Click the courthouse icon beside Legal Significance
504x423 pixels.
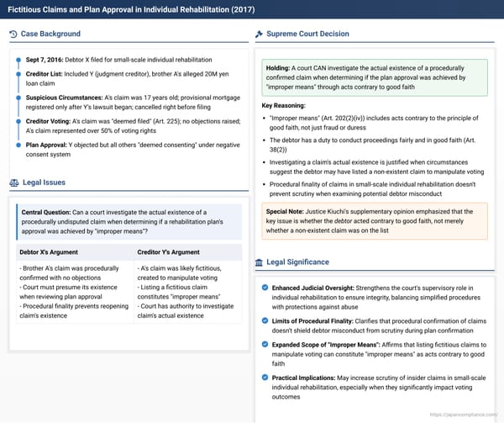coord(259,262)
